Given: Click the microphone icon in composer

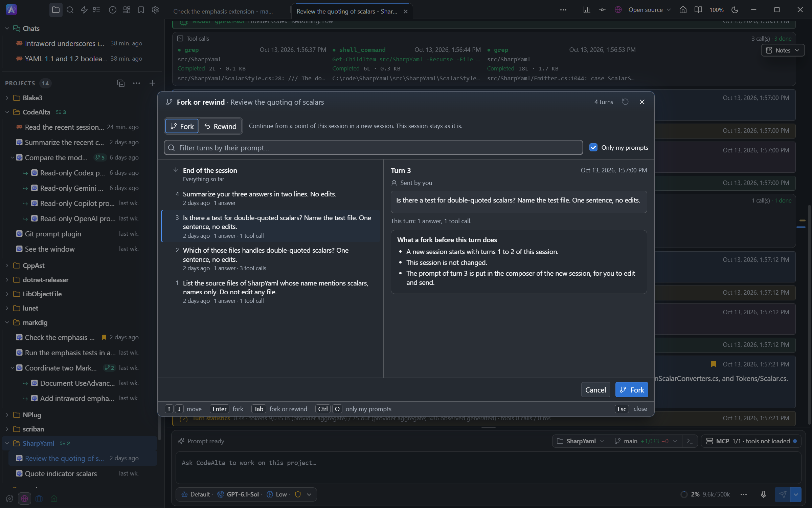Looking at the screenshot, I should (x=764, y=494).
